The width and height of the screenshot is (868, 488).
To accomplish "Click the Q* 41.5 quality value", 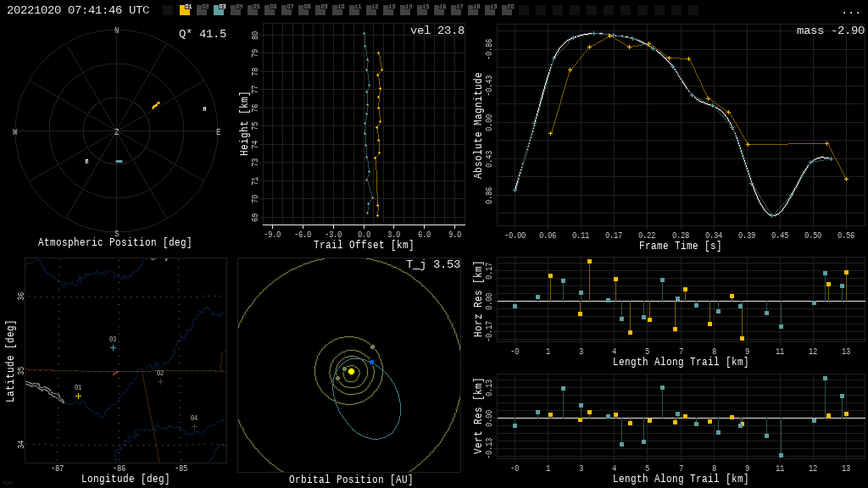I will (202, 34).
